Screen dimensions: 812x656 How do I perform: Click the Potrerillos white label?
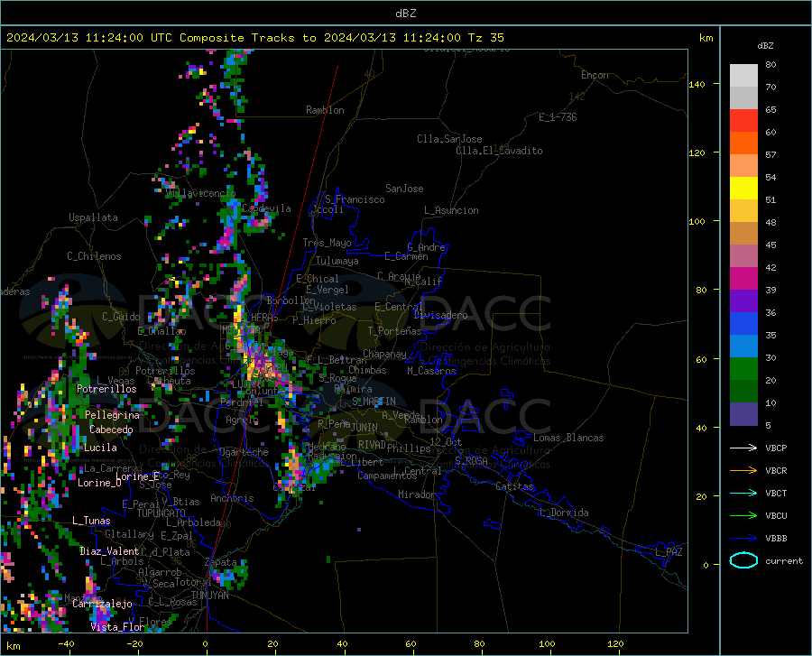[106, 389]
